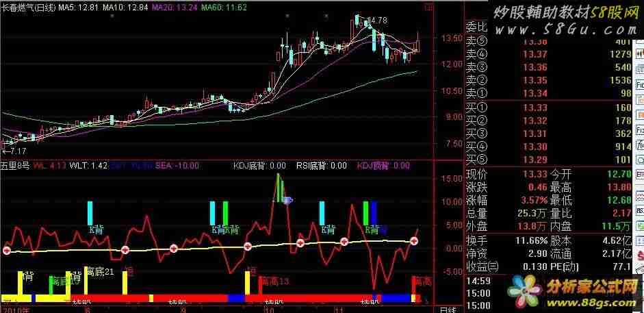
Task: Click the 13.32 buy-two price
Action: pyautogui.click(x=535, y=121)
